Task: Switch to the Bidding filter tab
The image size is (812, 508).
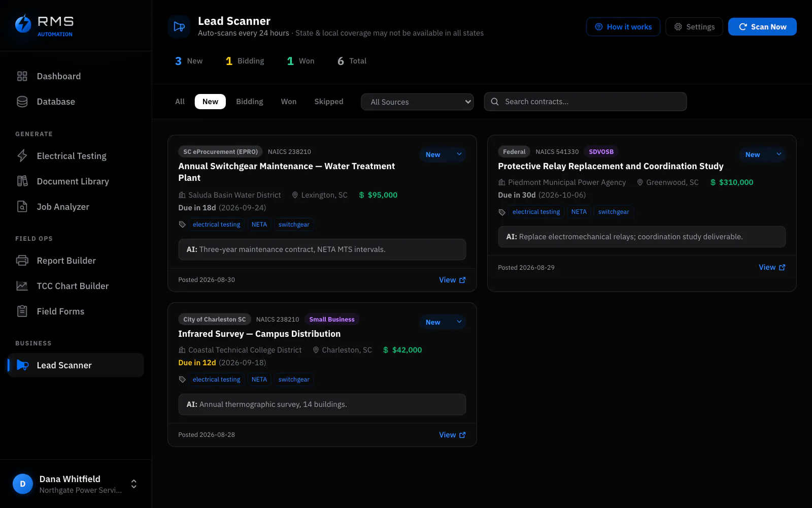Action: (250, 102)
